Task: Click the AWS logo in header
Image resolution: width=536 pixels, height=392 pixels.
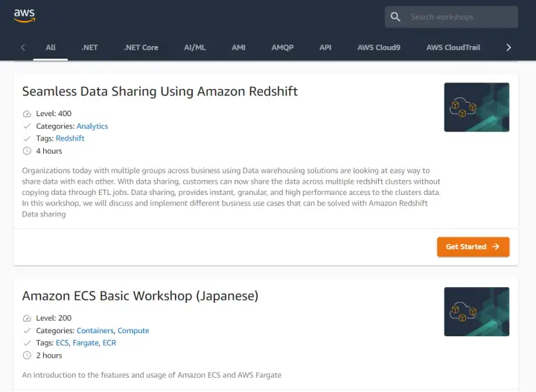Action: click(25, 15)
